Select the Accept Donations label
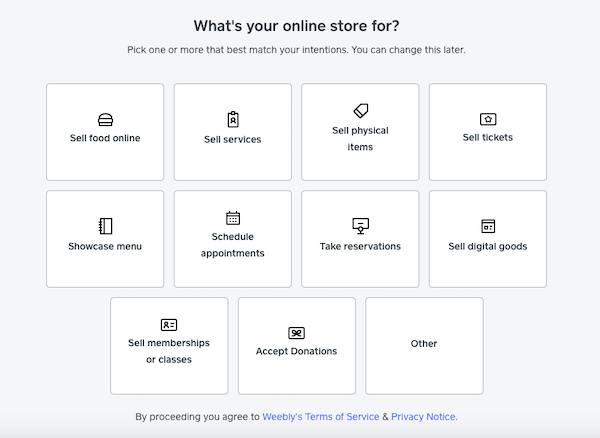 click(297, 351)
